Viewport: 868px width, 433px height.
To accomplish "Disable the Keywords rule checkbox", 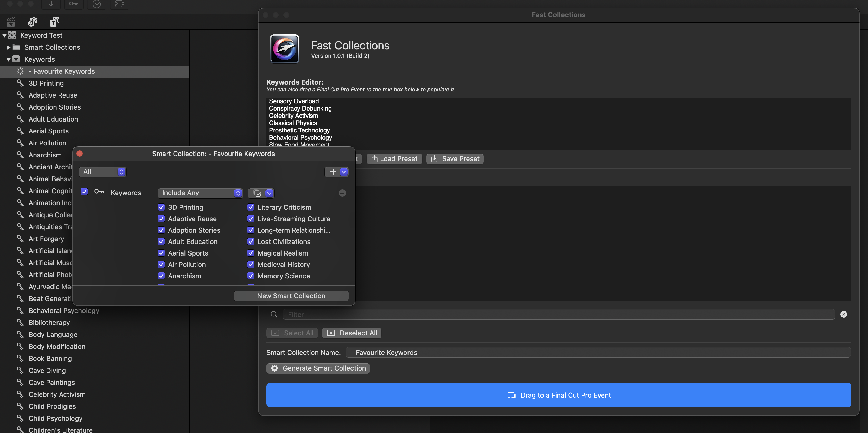I will (85, 192).
